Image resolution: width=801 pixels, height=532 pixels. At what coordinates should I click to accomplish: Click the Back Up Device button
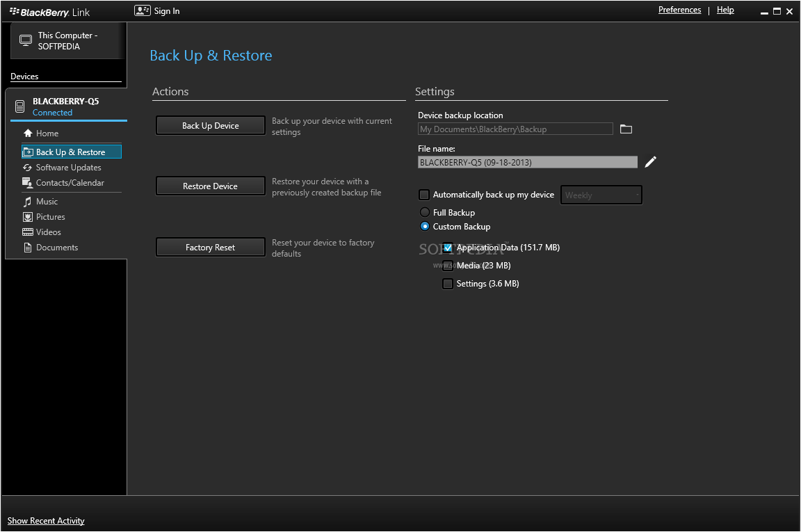211,126
